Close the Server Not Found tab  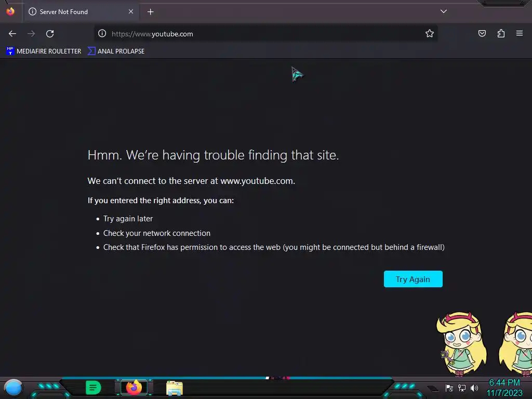[131, 11]
